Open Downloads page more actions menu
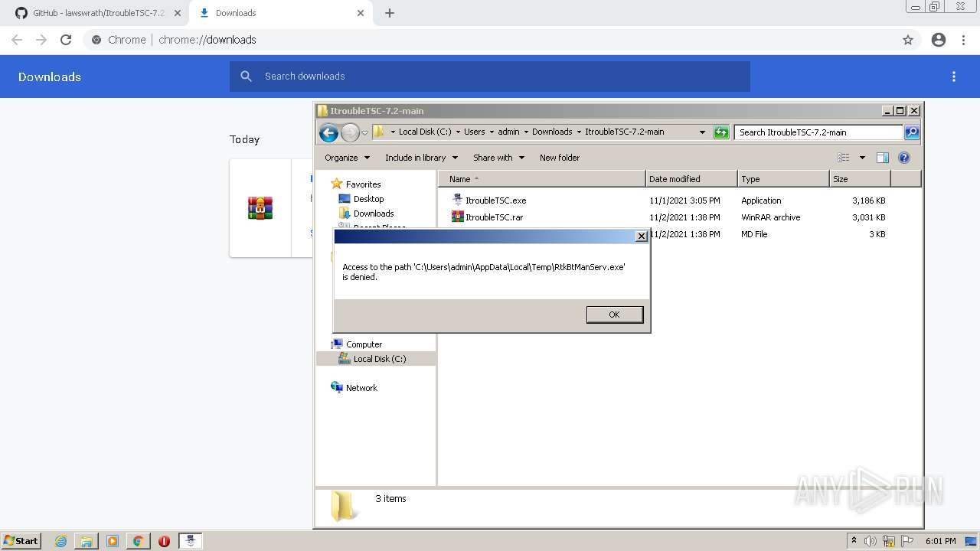Viewport: 980px width, 551px height. point(954,77)
